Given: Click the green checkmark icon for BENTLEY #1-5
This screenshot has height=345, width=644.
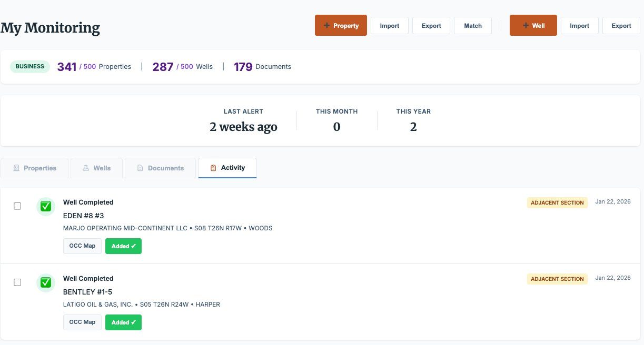Looking at the screenshot, I should (x=46, y=282).
